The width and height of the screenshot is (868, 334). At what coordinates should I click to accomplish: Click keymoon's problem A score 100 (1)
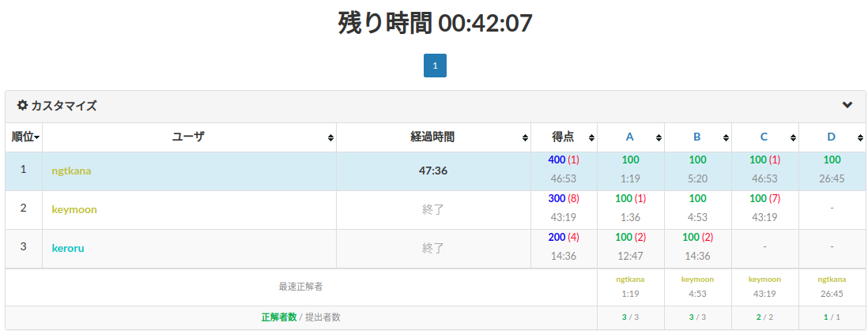(x=631, y=198)
